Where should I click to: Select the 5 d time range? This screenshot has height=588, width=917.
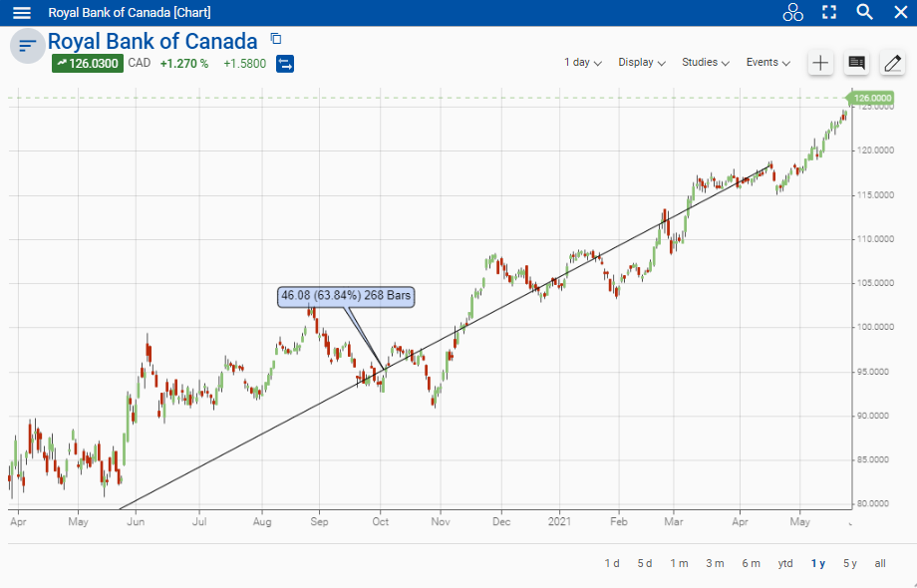[x=645, y=563]
